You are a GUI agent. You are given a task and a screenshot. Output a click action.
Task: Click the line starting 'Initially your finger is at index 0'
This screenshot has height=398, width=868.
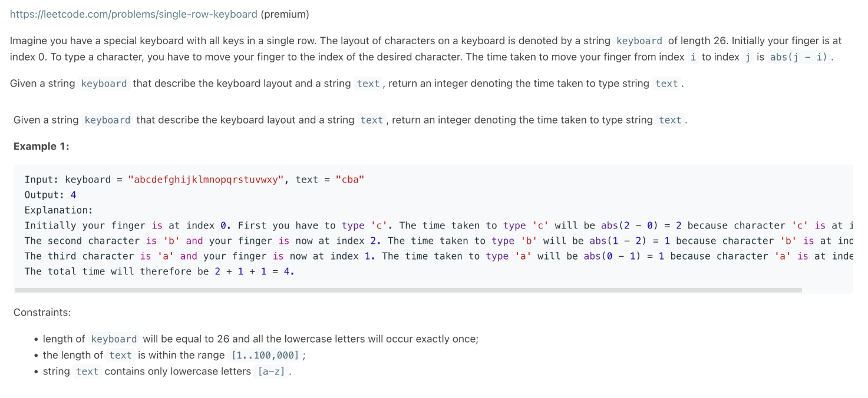click(438, 225)
